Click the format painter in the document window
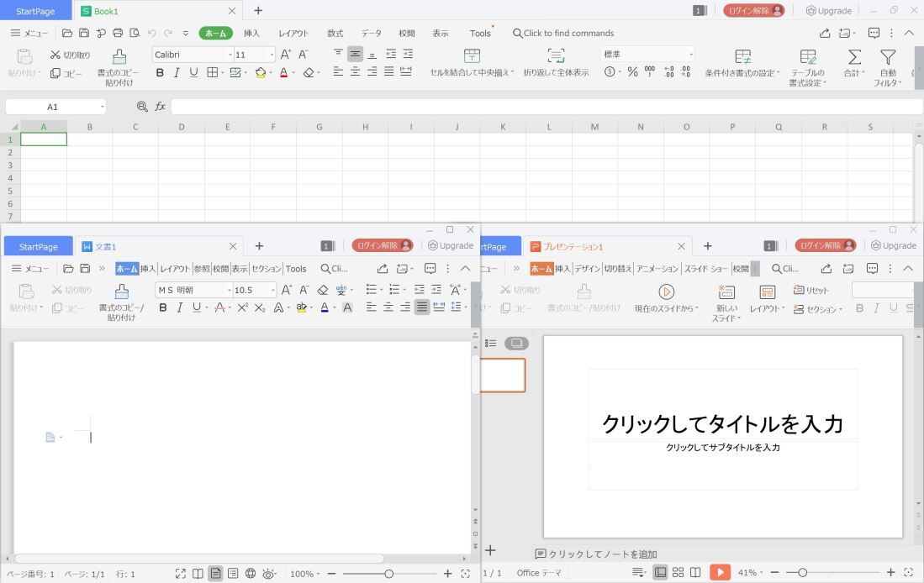The height and width of the screenshot is (583, 924). 121,292
